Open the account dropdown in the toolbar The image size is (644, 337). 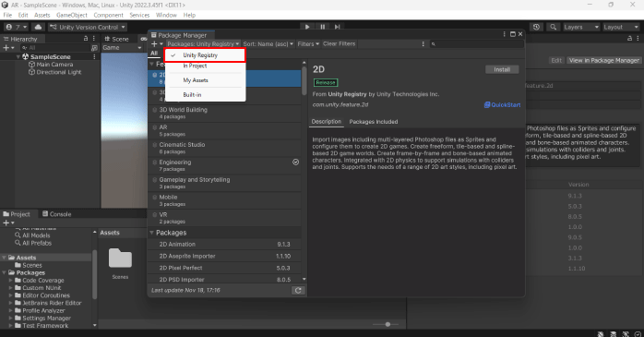16,27
